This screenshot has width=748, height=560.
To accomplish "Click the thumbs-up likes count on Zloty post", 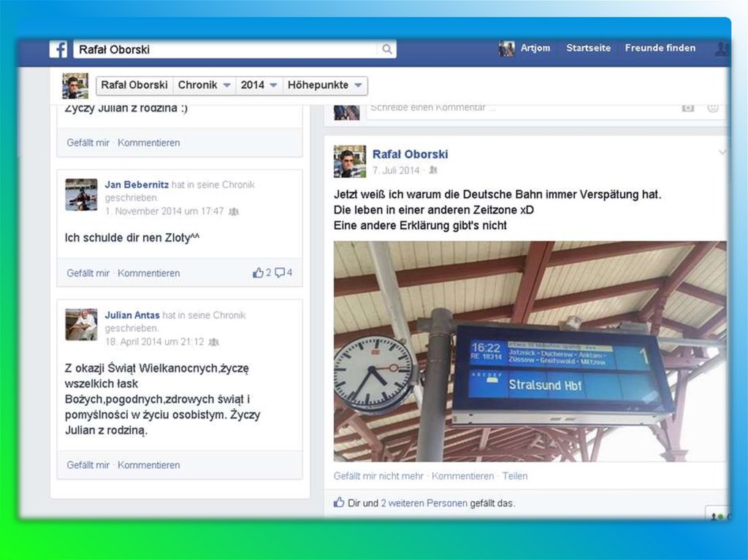I will tap(262, 273).
